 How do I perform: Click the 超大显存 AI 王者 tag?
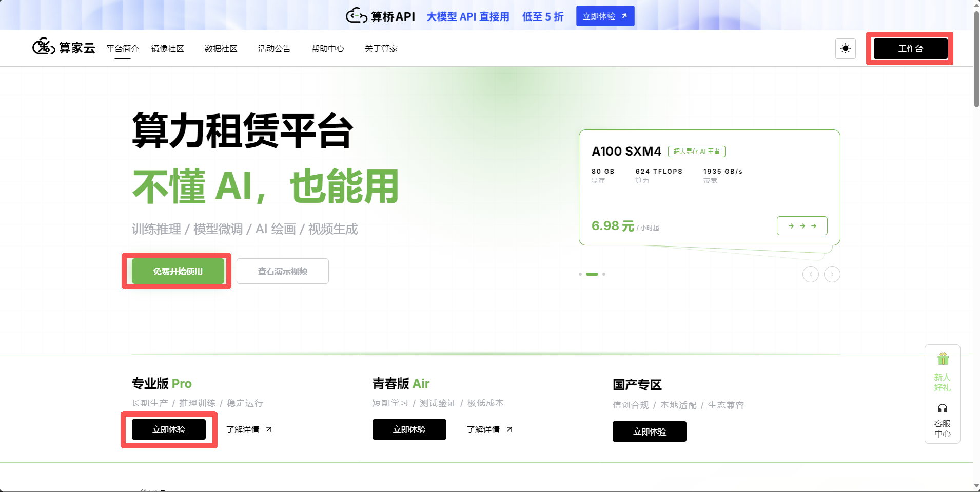point(697,151)
